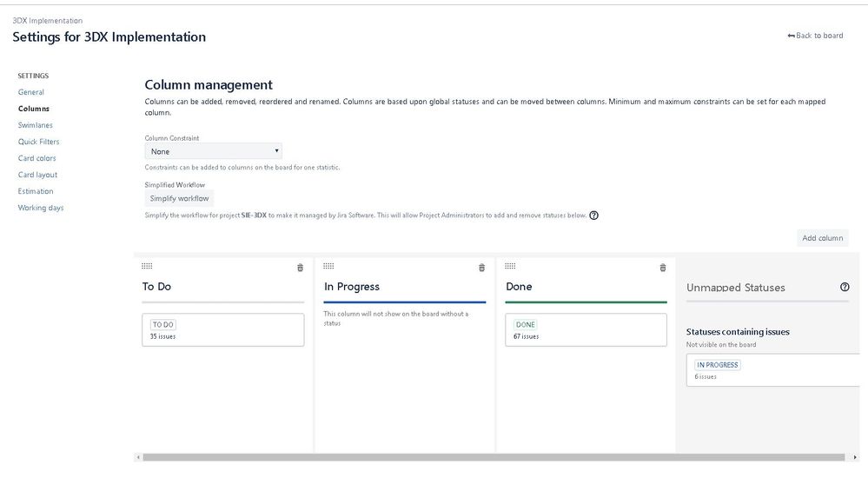
Task: Open Card colors settings
Action: (x=37, y=158)
